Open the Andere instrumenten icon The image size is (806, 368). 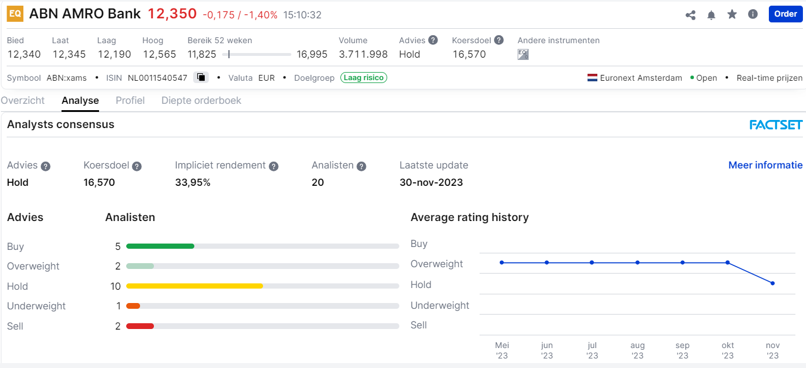(523, 54)
